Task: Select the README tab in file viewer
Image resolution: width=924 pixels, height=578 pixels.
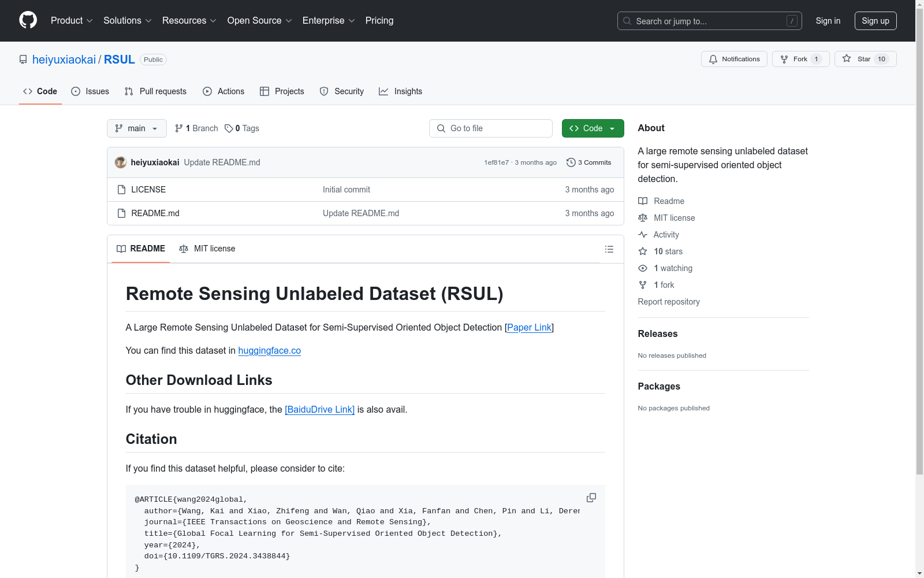Action: coord(141,249)
